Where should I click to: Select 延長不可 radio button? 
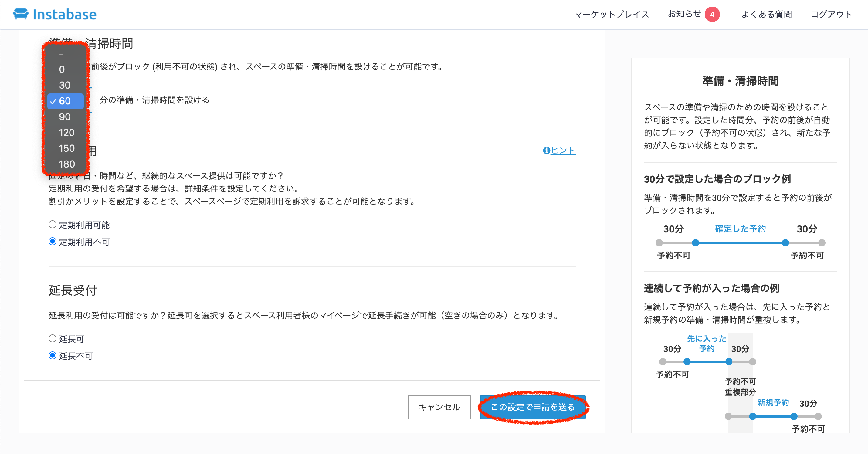coord(53,356)
